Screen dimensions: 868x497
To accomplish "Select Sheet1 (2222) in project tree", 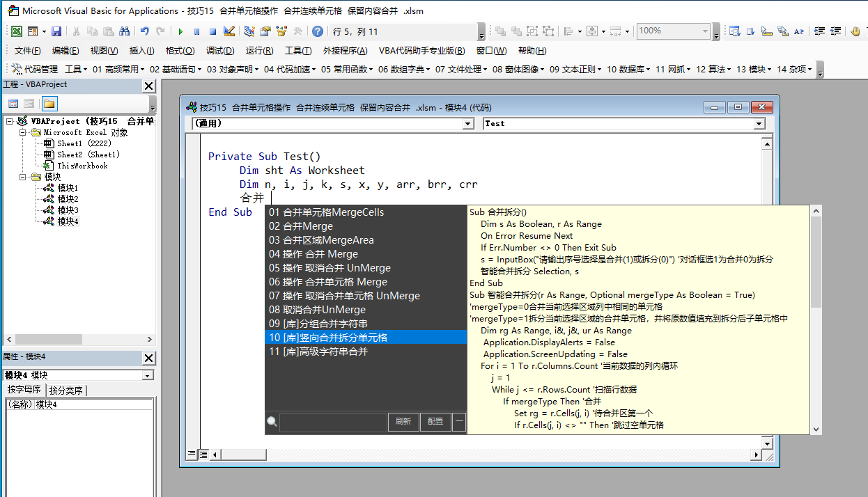I will pyautogui.click(x=84, y=143).
